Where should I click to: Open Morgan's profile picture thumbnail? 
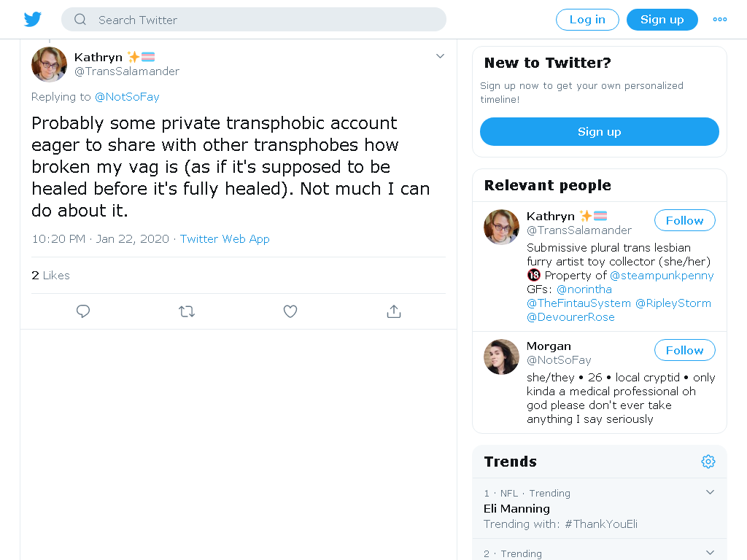tap(501, 357)
